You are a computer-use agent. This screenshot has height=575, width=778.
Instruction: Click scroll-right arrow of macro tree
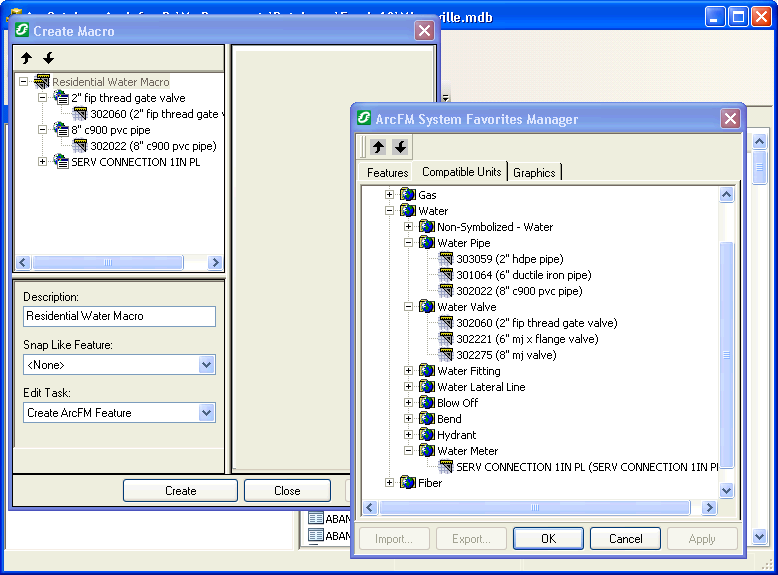[x=215, y=262]
